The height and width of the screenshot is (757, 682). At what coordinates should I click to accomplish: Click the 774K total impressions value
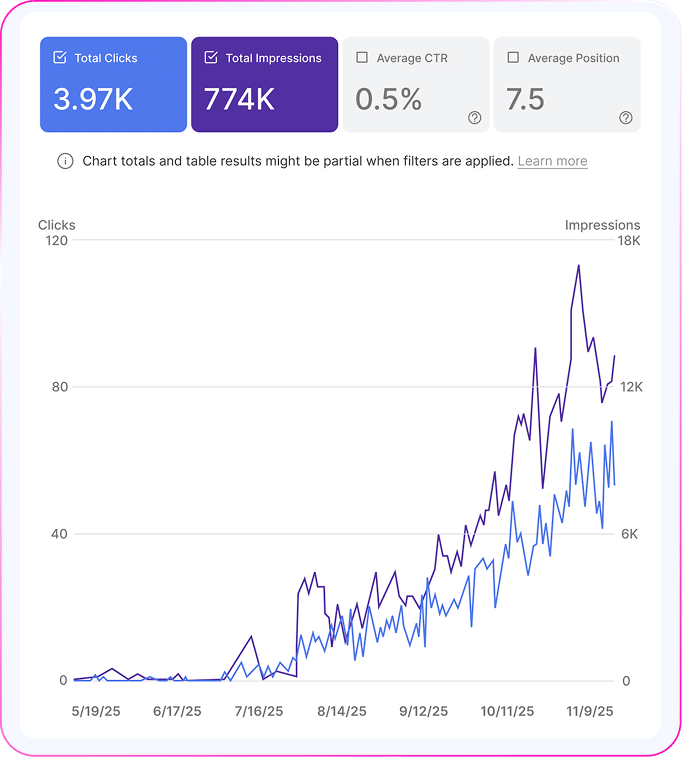tap(241, 99)
